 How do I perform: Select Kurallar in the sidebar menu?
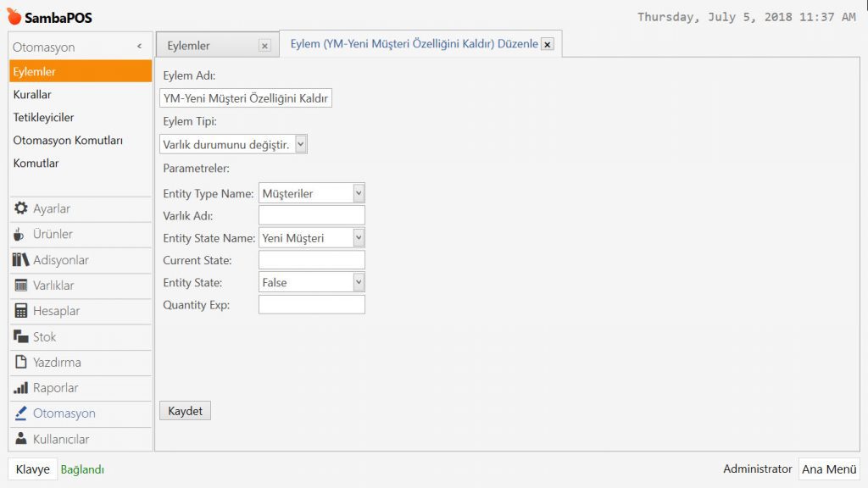point(32,95)
